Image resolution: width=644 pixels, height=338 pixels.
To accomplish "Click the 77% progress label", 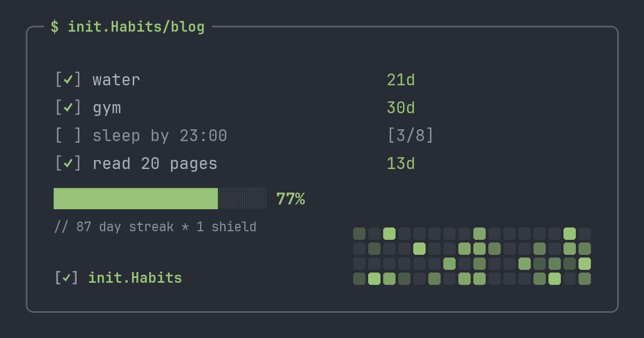I will click(290, 199).
